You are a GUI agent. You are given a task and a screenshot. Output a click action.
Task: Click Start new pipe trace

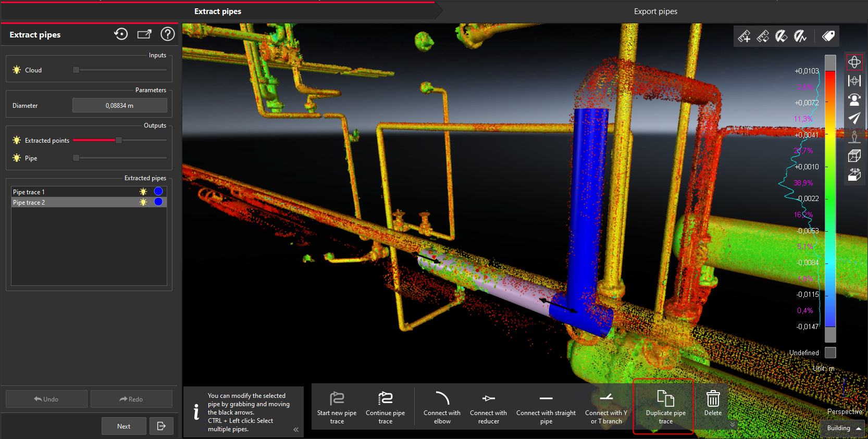(x=337, y=407)
